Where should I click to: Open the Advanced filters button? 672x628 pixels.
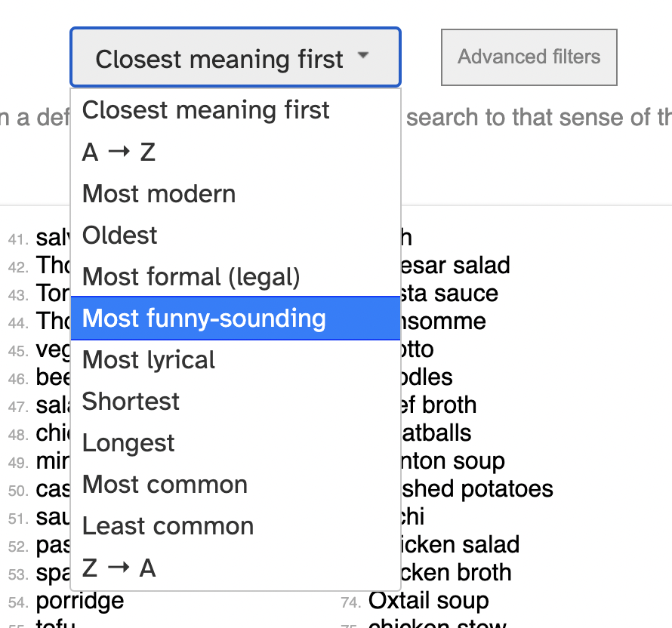pyautogui.click(x=529, y=57)
